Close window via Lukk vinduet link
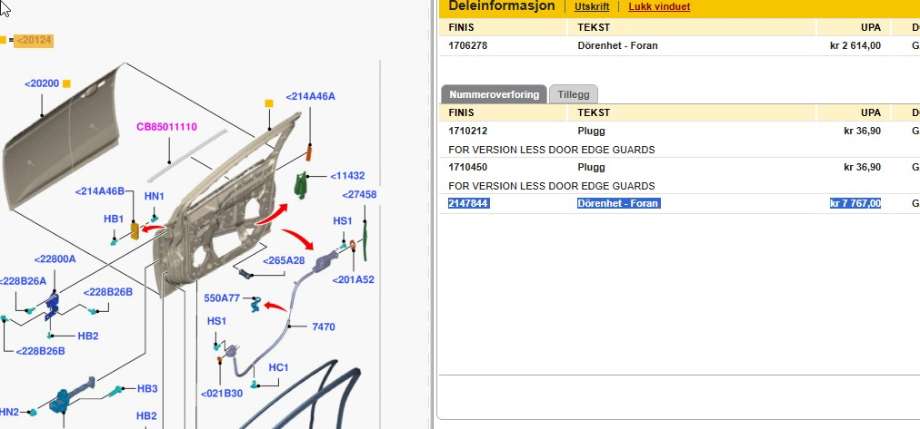 click(x=659, y=7)
